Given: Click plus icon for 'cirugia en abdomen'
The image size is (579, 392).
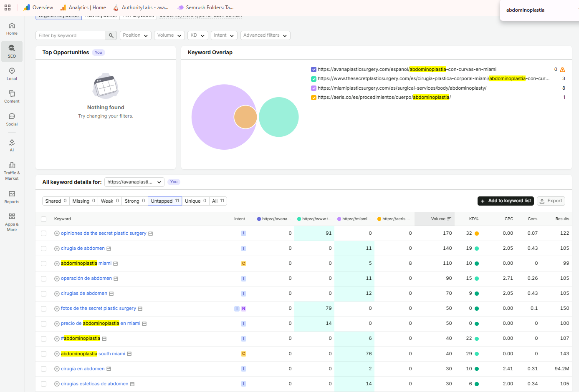Looking at the screenshot, I should tap(57, 369).
